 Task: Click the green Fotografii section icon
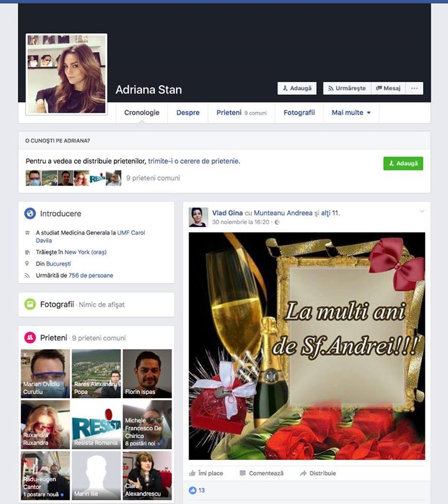[30, 304]
